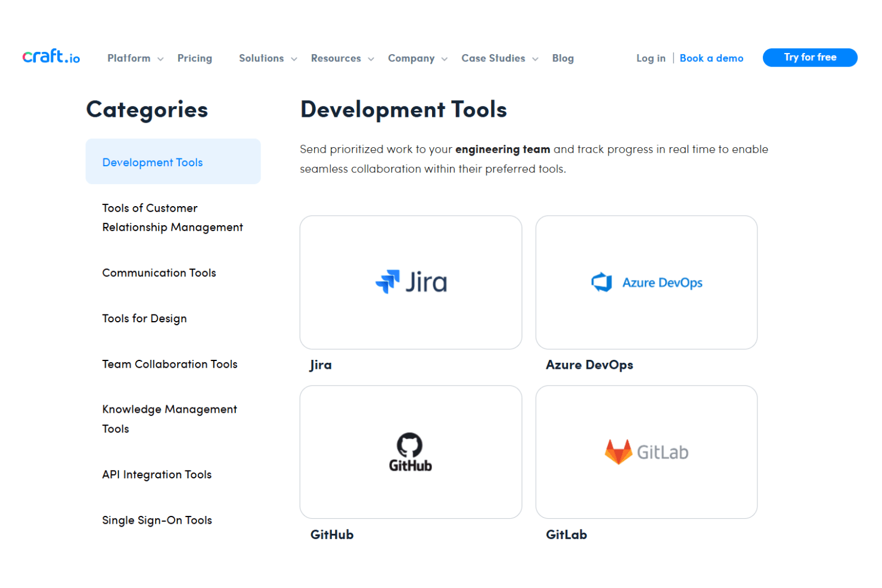The image size is (882, 588).
Task: Open the Company nav item
Action: pos(411,58)
